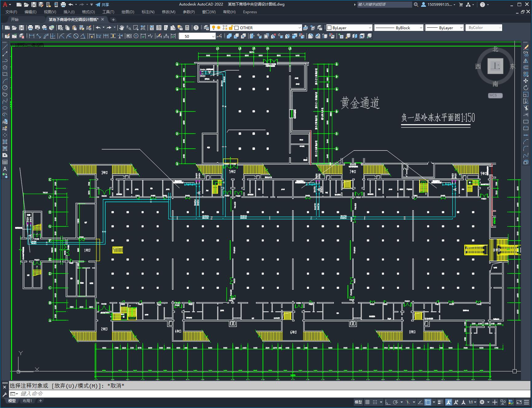532x408 pixels.
Task: Open the 绘图(D) menu
Action: 128,12
